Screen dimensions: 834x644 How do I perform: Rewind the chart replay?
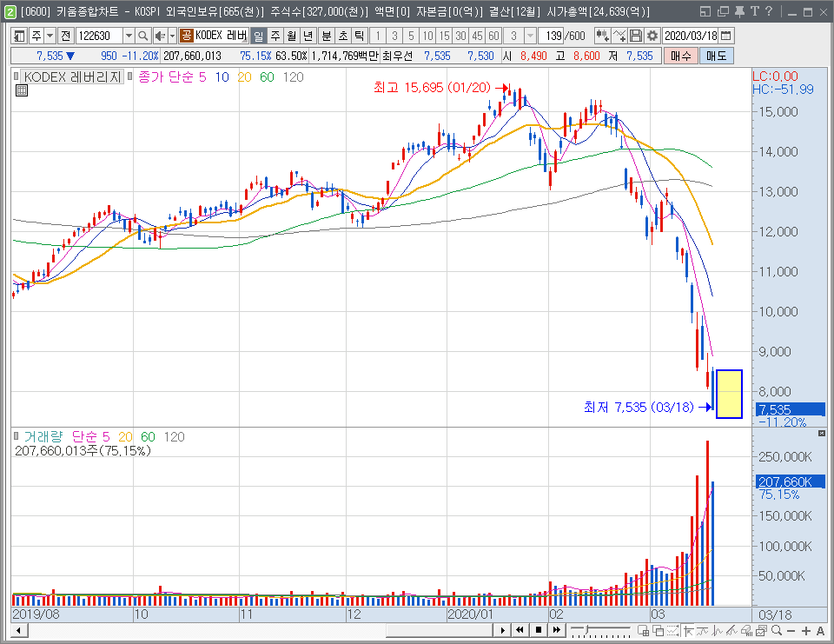click(x=520, y=631)
